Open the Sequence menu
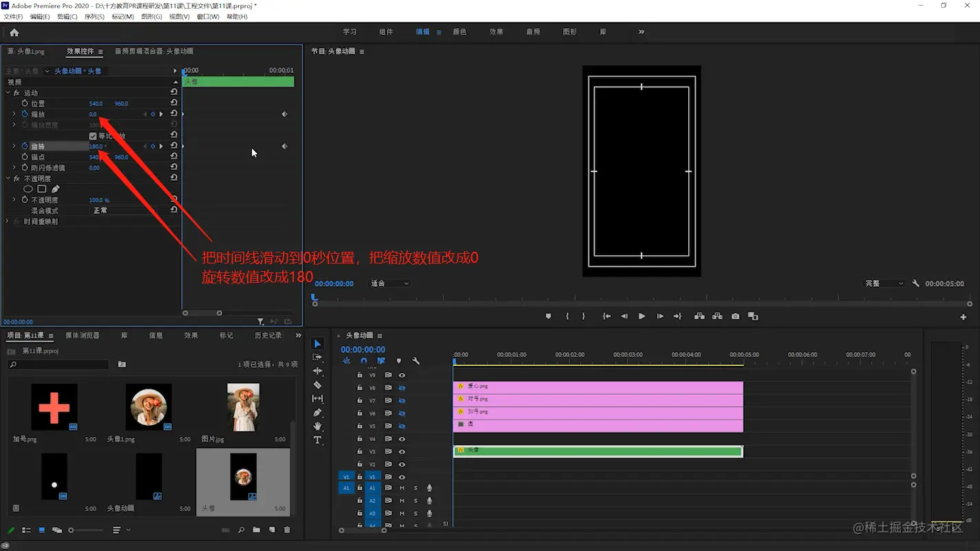The image size is (980, 551). [x=94, y=17]
